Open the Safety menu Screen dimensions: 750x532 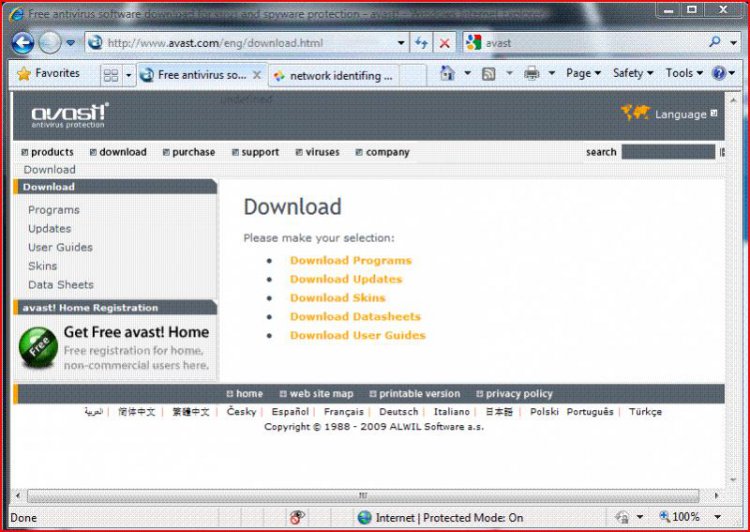click(x=633, y=73)
